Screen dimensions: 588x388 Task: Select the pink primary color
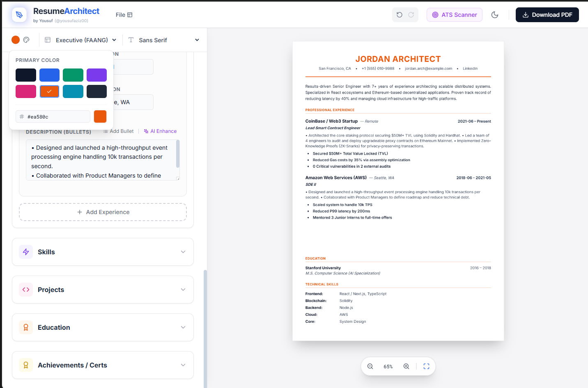[x=26, y=91]
